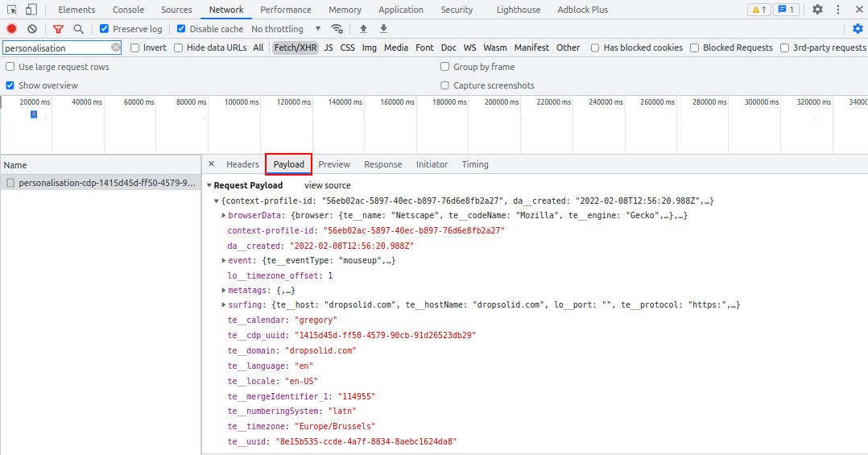Select the personalisation-cdp request row
Viewport: 868px width, 455px height.
coord(100,183)
